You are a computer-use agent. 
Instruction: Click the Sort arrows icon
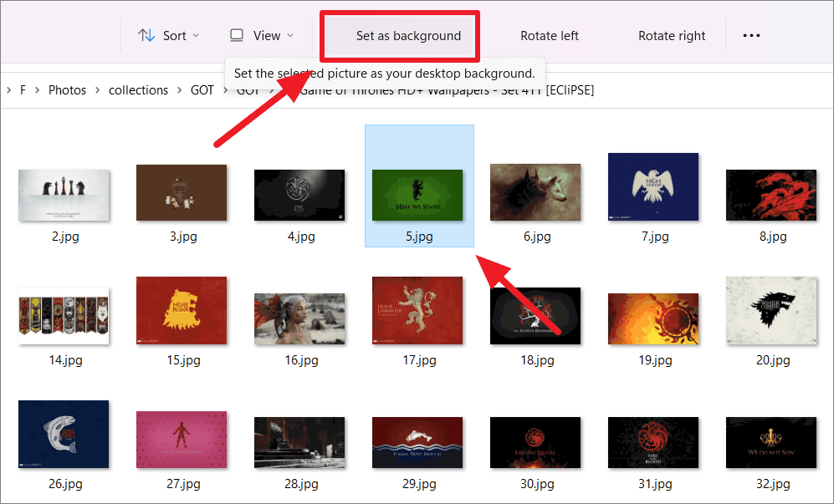[146, 36]
